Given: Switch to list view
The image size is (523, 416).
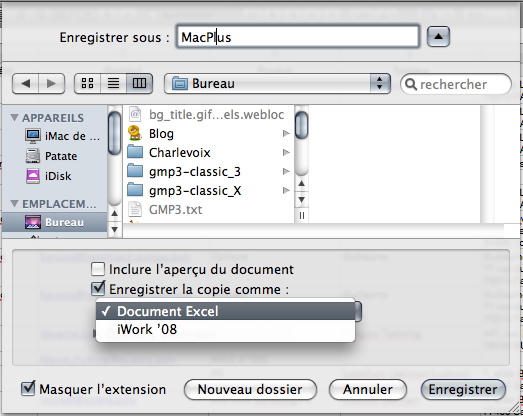Looking at the screenshot, I should [x=113, y=83].
